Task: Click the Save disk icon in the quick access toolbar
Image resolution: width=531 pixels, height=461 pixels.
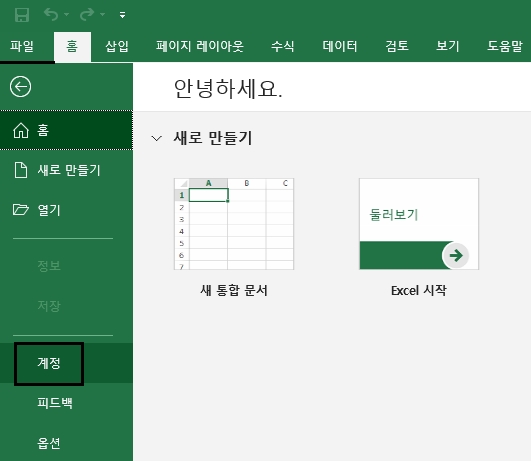Action: [22, 15]
